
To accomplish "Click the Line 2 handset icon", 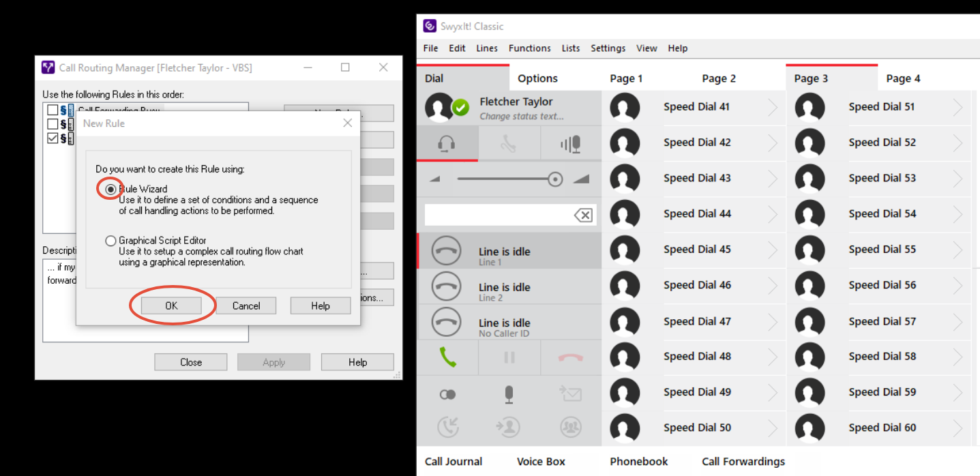I will pyautogui.click(x=447, y=287).
